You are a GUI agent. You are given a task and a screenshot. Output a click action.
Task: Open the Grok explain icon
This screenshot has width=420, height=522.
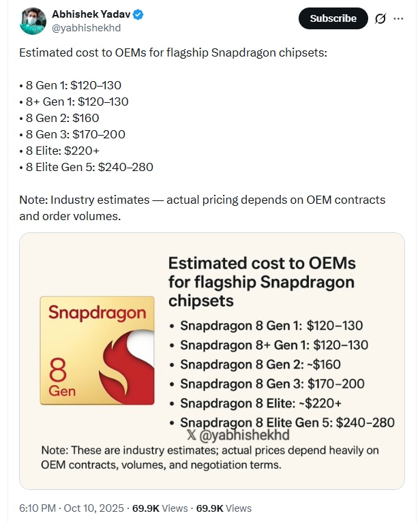click(380, 18)
